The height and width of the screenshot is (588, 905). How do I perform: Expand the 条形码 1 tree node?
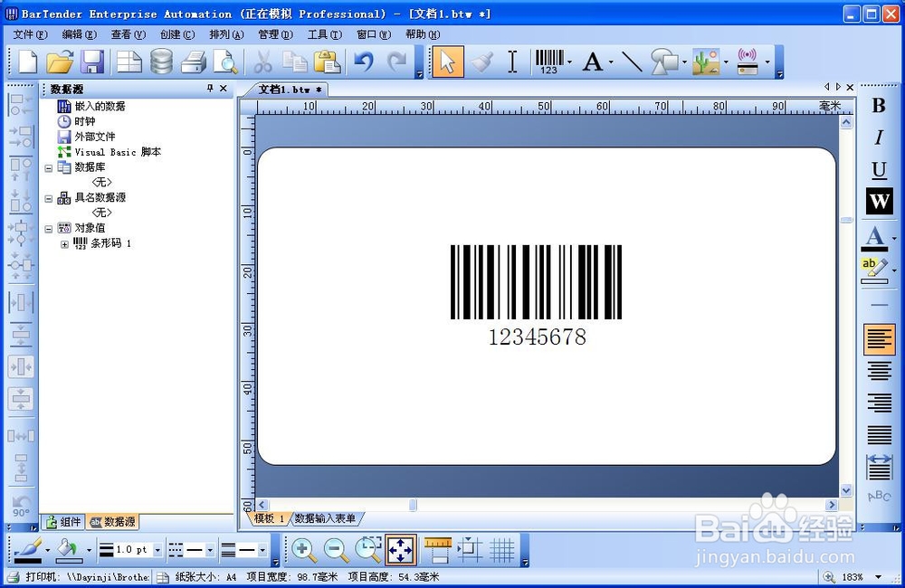64,244
